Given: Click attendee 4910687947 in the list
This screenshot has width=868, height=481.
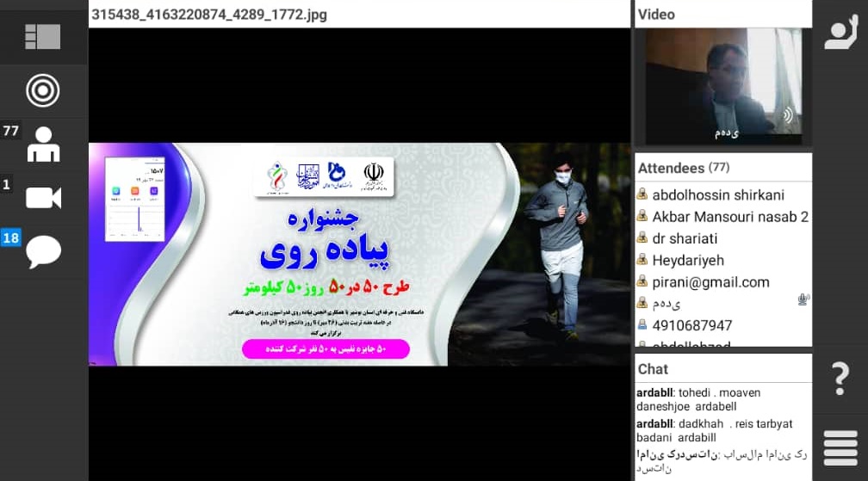Looking at the screenshot, I should 692,325.
